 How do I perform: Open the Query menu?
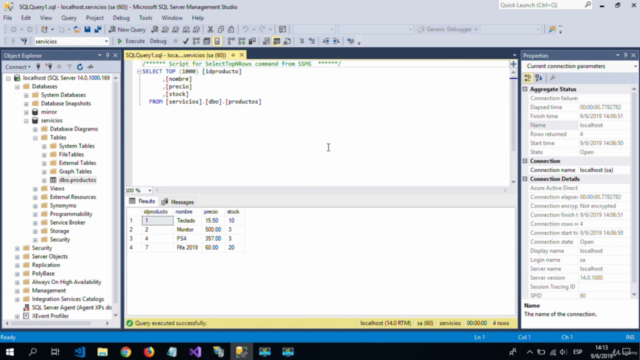tap(69, 18)
